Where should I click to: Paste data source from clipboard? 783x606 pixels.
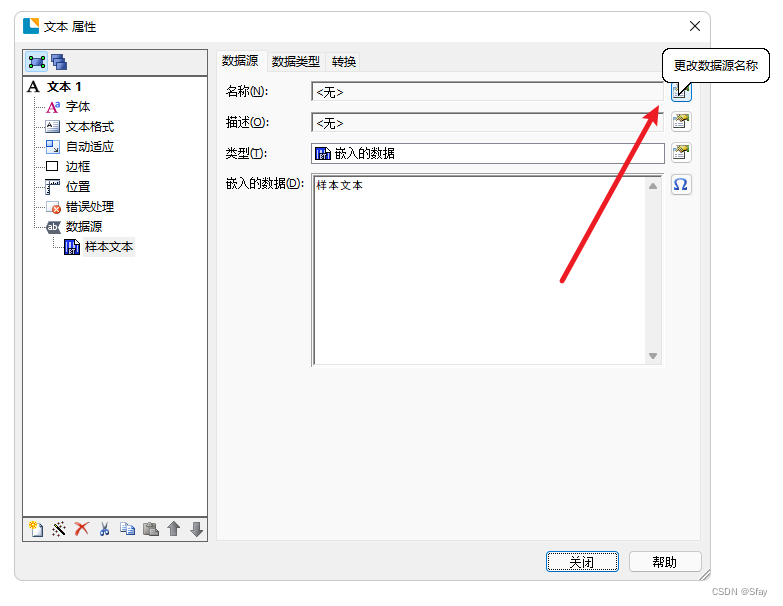[150, 529]
